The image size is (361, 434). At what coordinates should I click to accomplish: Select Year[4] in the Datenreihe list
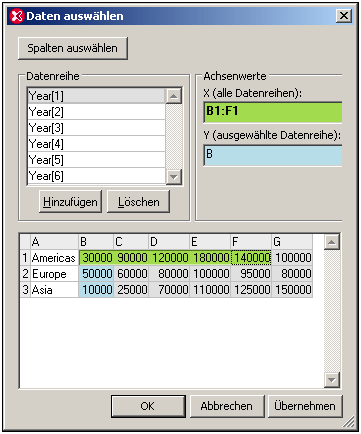97,144
